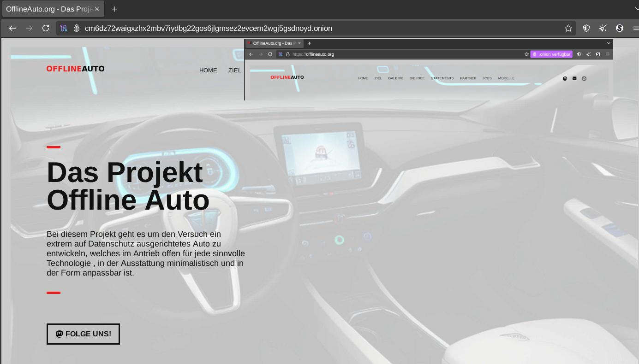Reload the onion page in main window
This screenshot has width=639, height=364.
[46, 28]
